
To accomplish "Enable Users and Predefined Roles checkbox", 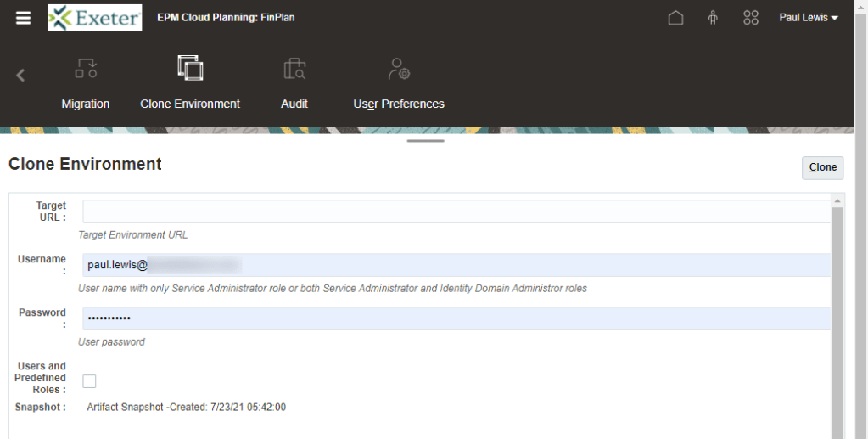I will 89,381.
